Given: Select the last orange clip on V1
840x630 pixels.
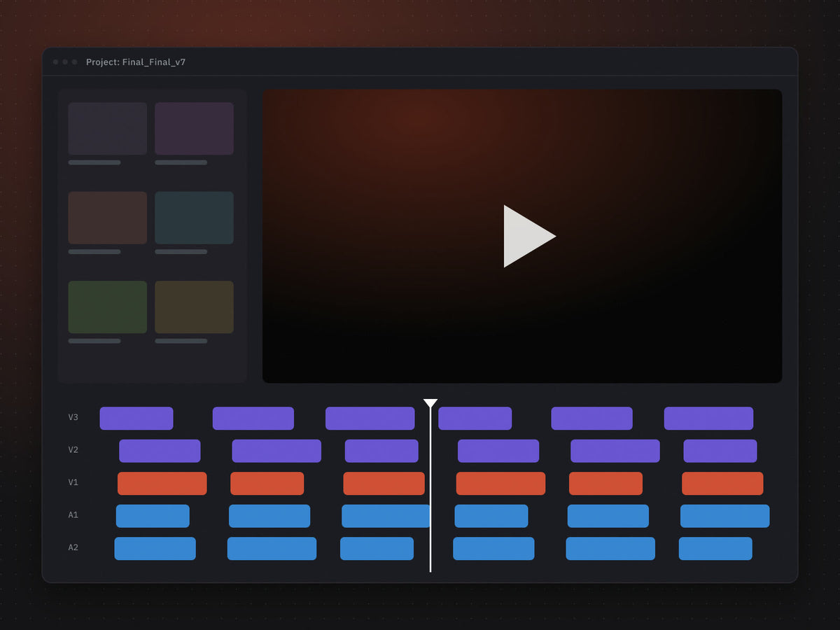Looking at the screenshot, I should tap(722, 484).
